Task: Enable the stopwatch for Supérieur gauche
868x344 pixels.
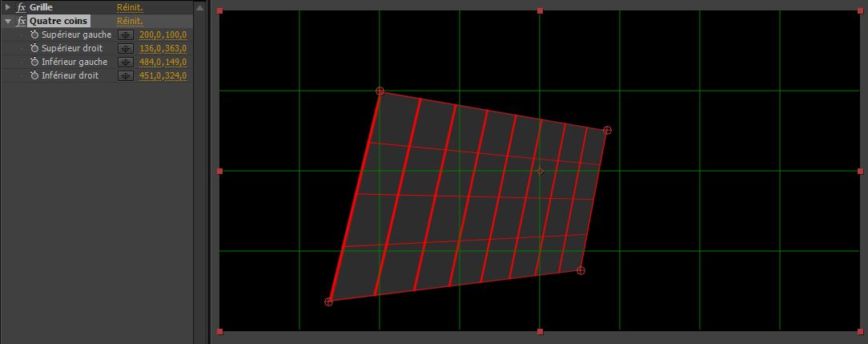Action: coord(34,34)
